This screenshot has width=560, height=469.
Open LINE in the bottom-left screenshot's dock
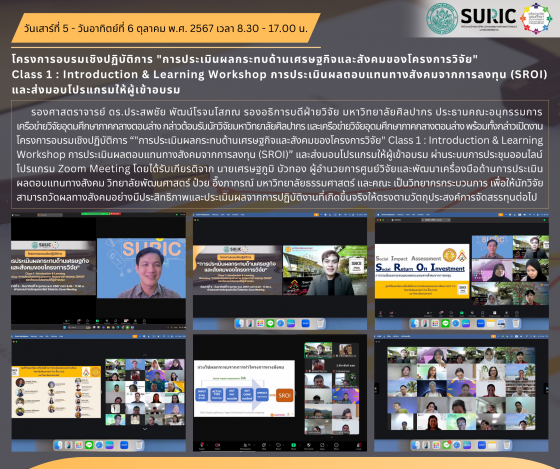coord(89,445)
